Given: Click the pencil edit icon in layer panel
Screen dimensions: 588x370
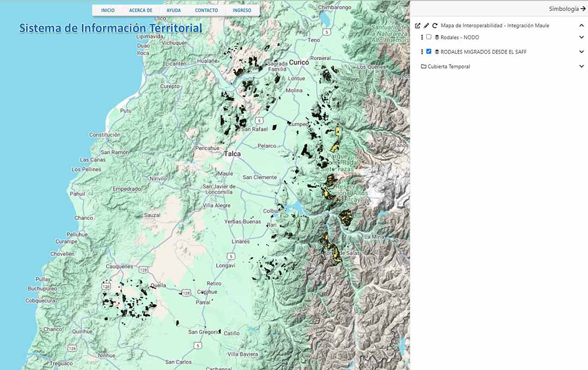Looking at the screenshot, I should 426,26.
